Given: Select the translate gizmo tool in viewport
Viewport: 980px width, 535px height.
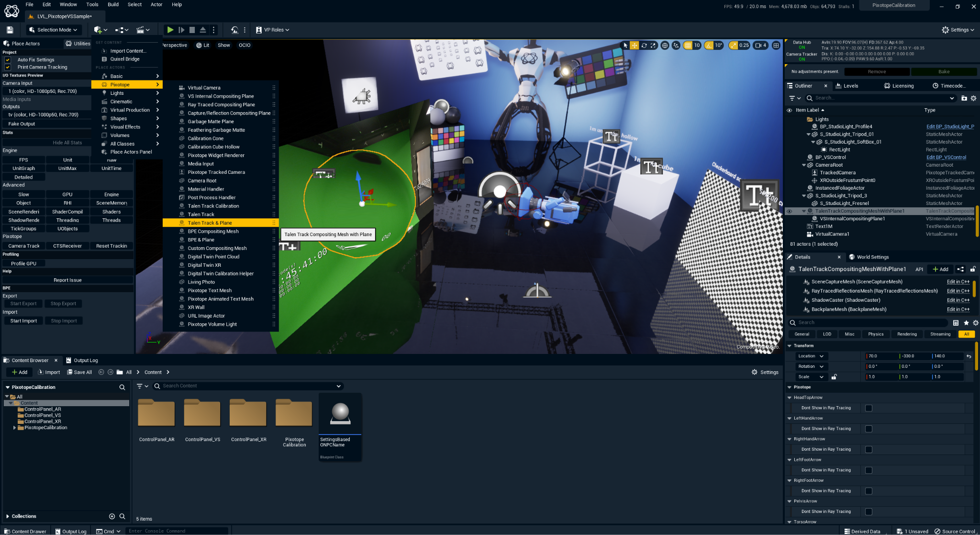Looking at the screenshot, I should point(634,46).
